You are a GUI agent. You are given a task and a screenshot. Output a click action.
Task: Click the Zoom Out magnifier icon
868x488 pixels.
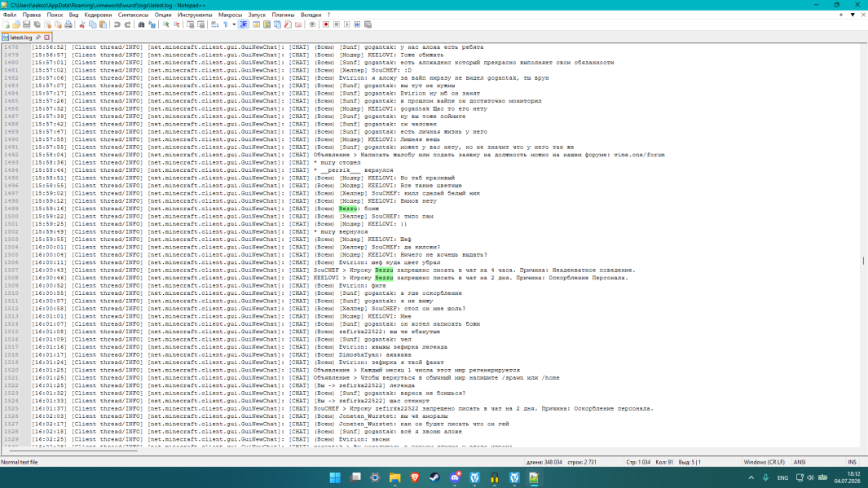coord(177,24)
